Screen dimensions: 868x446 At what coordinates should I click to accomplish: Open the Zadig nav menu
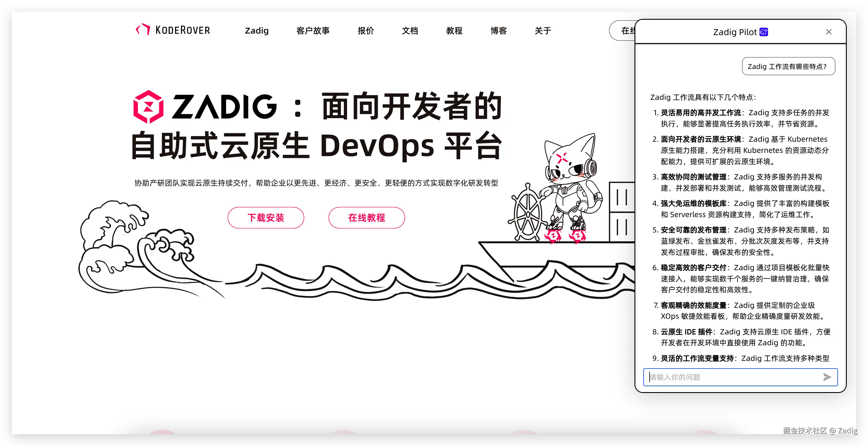coord(257,31)
